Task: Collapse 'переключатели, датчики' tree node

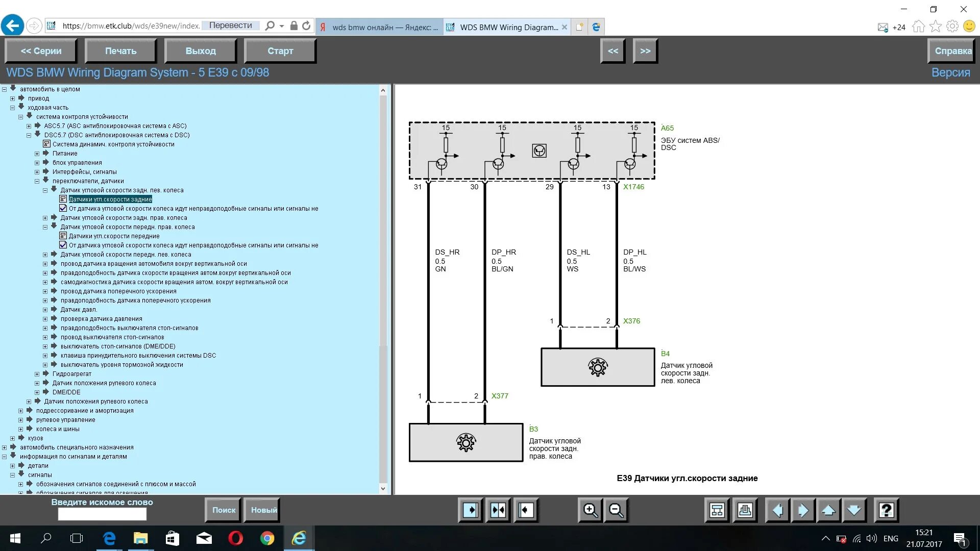Action: click(37, 181)
